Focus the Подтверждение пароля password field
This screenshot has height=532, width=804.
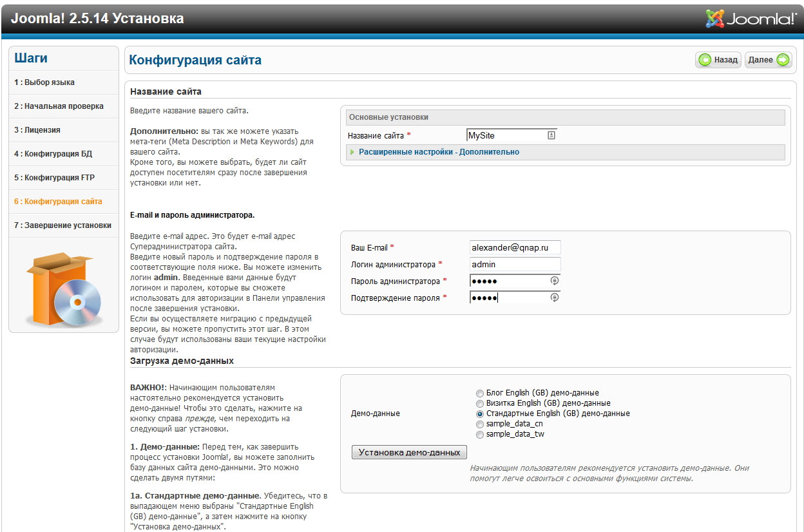[x=515, y=298]
